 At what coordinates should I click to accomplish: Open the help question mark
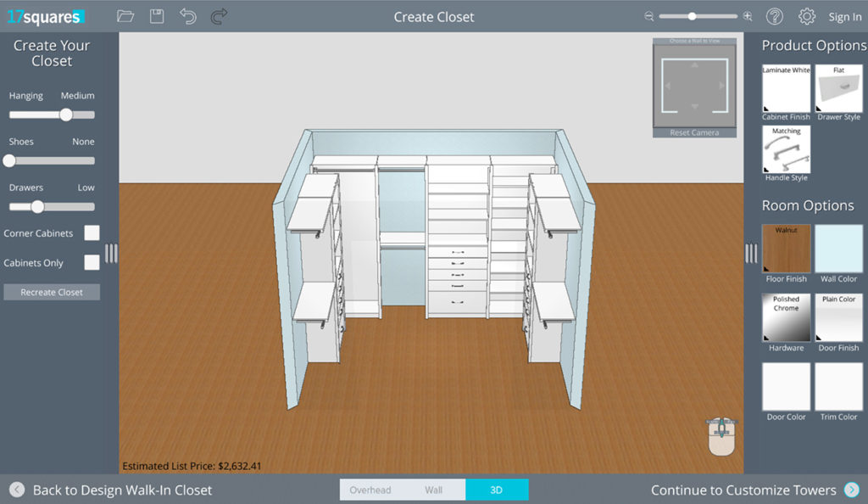coord(776,16)
